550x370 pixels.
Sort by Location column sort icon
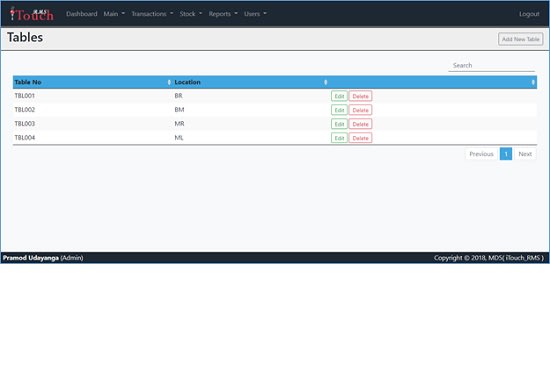click(326, 82)
